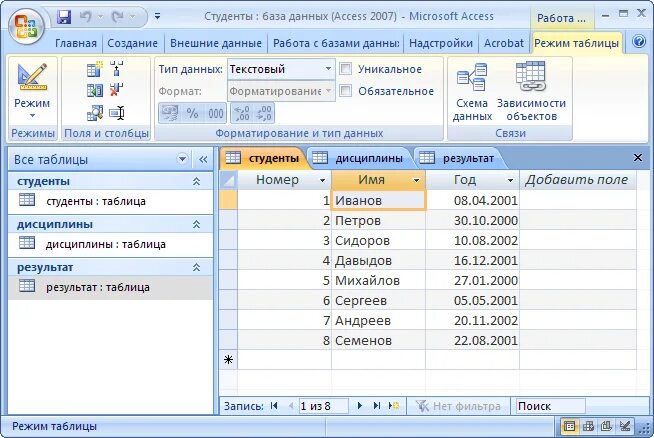Switch to the Главная ribbon tab
The height and width of the screenshot is (438, 654).
coord(75,43)
